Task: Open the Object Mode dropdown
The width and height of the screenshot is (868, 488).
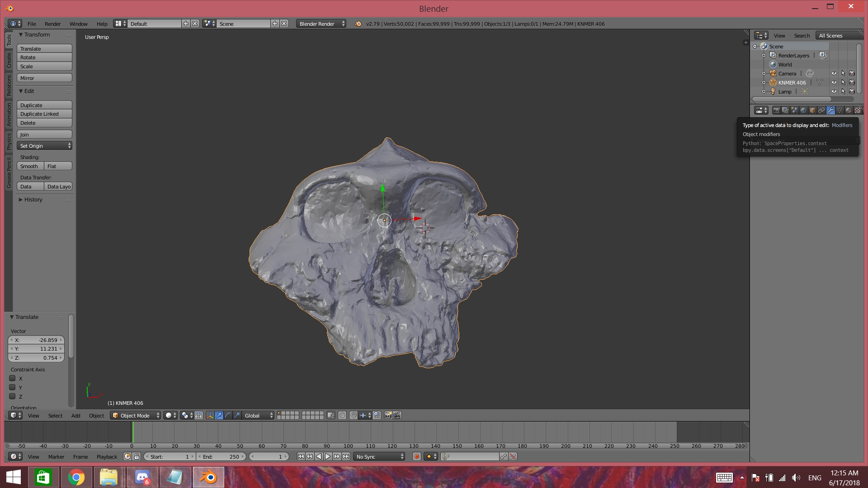Action: point(135,415)
